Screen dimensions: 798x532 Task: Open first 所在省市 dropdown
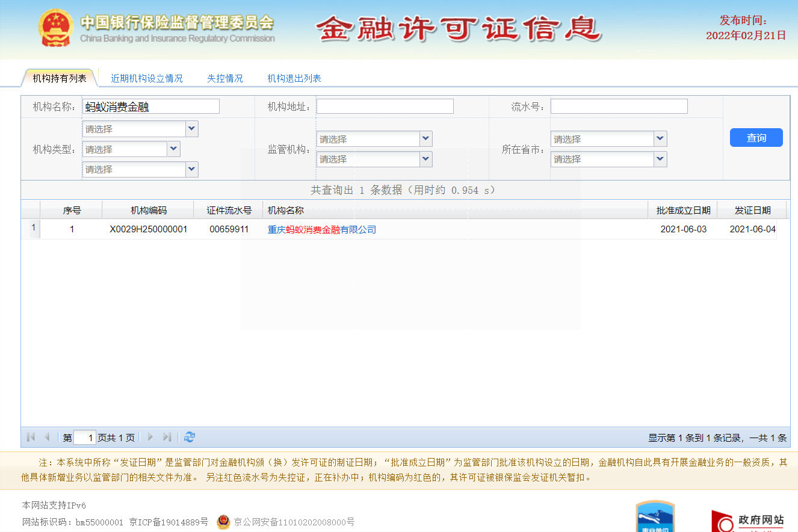click(661, 139)
